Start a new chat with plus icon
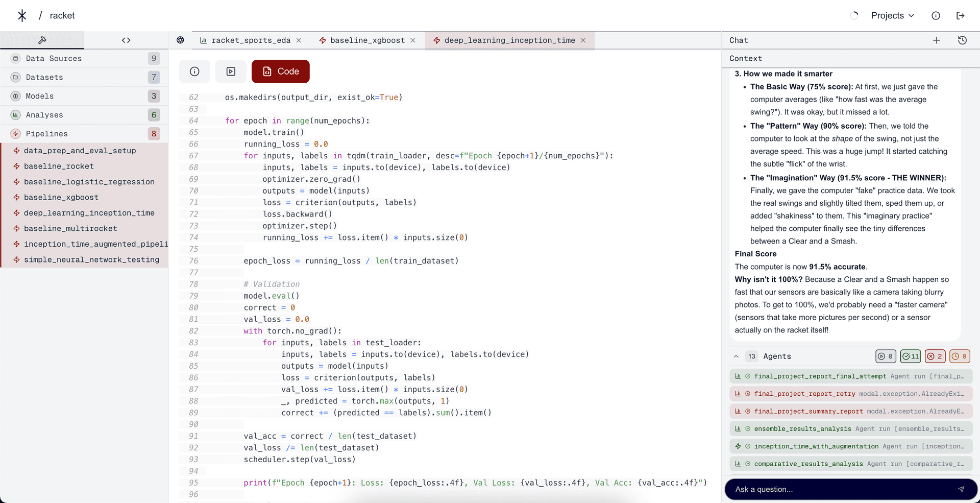980x503 pixels. pos(936,40)
